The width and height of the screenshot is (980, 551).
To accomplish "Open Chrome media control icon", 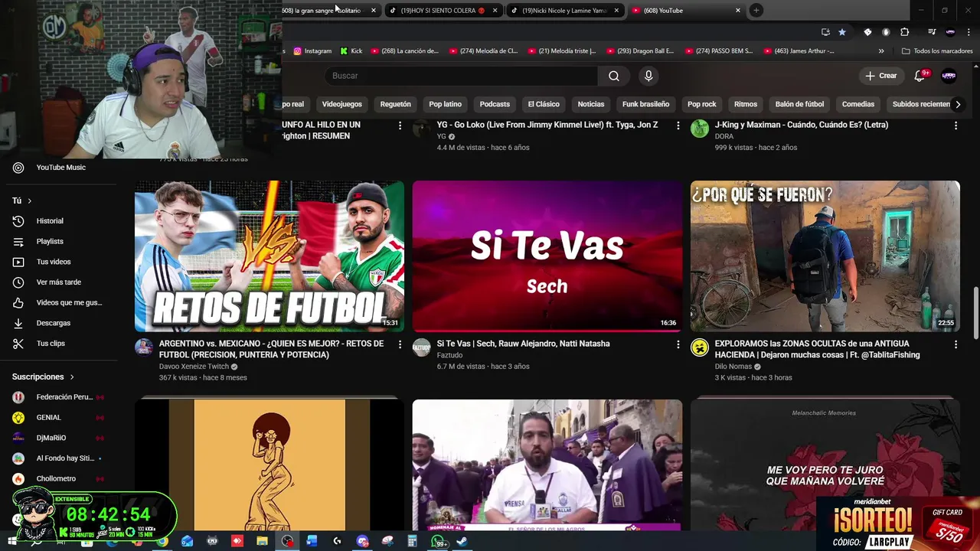I will (x=932, y=32).
